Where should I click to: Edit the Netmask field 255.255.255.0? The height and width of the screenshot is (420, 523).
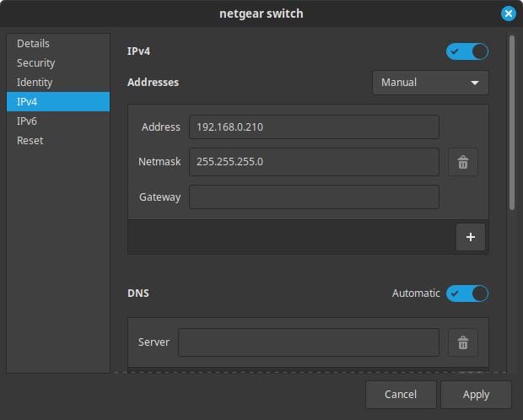click(314, 162)
